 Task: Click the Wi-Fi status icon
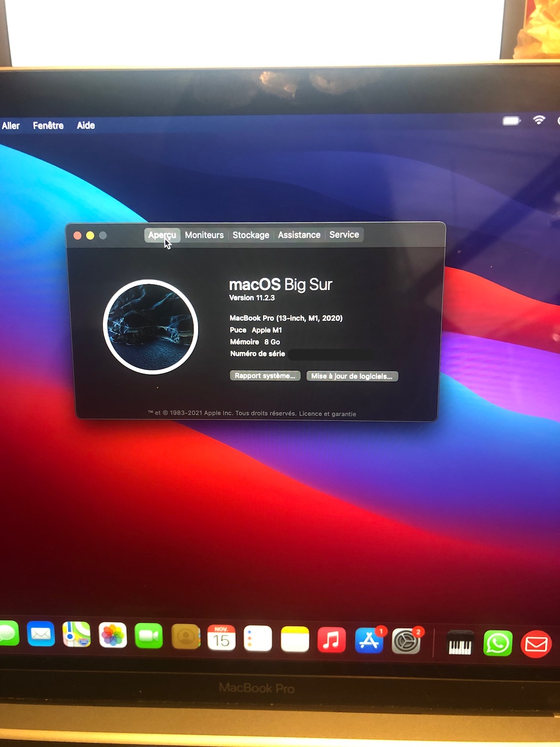tap(539, 120)
